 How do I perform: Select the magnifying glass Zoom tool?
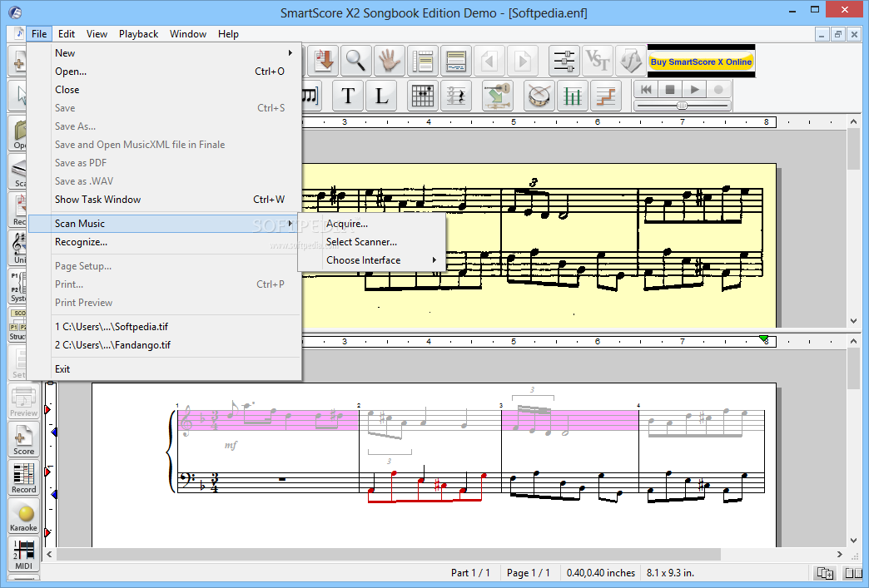tap(355, 61)
